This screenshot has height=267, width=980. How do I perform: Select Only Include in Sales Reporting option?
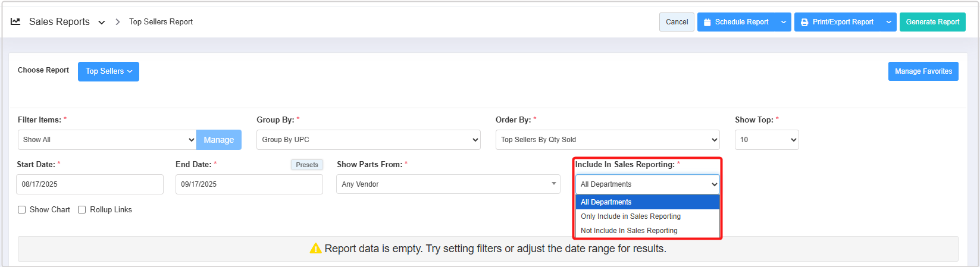(x=631, y=216)
